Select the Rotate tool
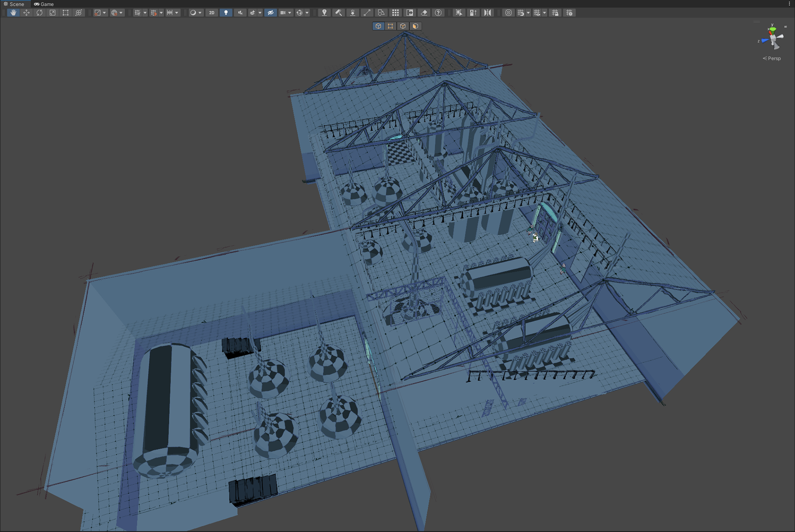795x532 pixels. click(x=39, y=13)
